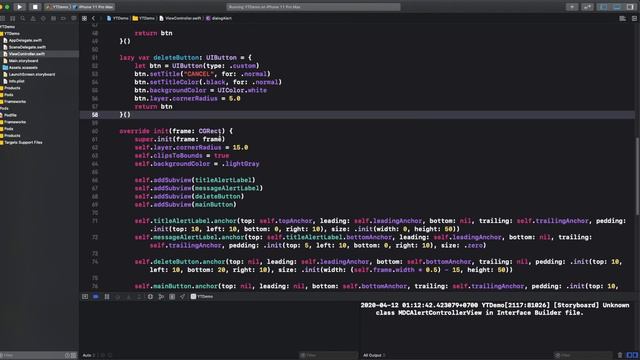This screenshot has height=360, width=640.
Task: Click the variables view filter field
Action: [x=329, y=356]
